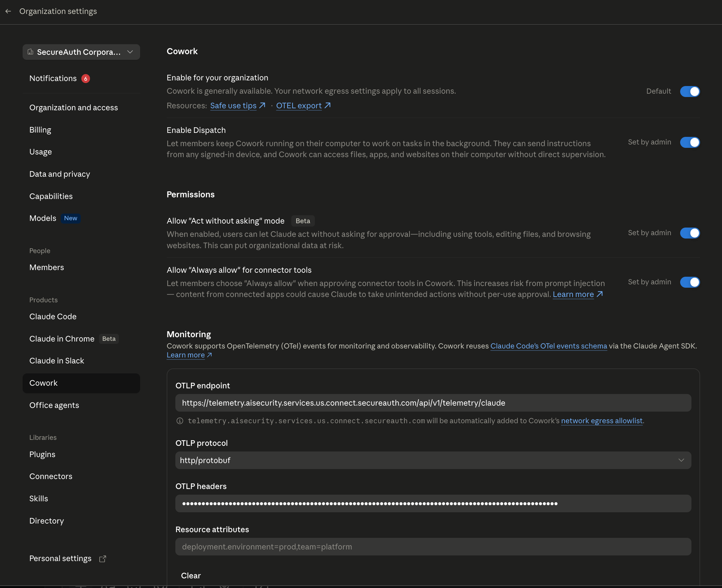Screen dimensions: 722x588
Task: Open the OTLP protocol http/protobuf dropdown
Action: pos(433,460)
